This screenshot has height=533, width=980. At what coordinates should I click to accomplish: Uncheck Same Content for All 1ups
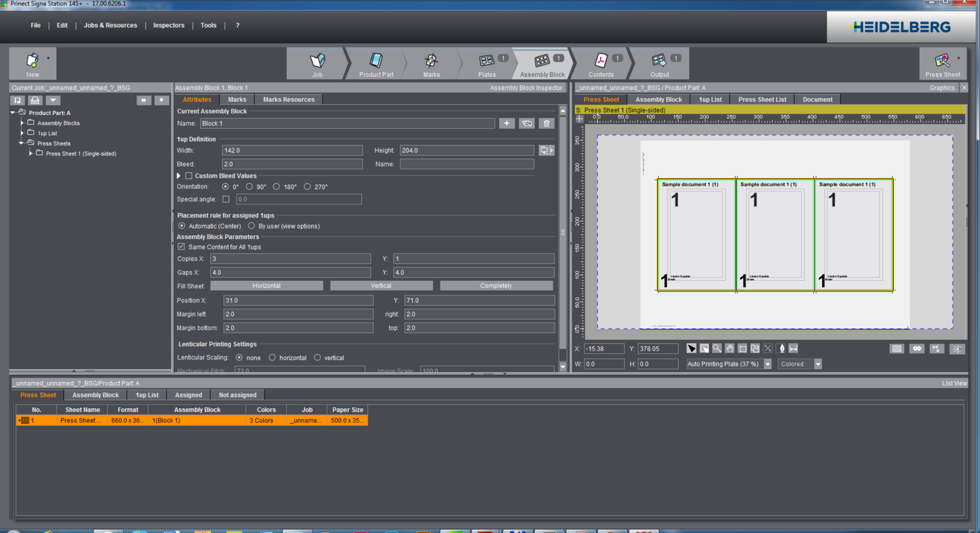[x=182, y=247]
